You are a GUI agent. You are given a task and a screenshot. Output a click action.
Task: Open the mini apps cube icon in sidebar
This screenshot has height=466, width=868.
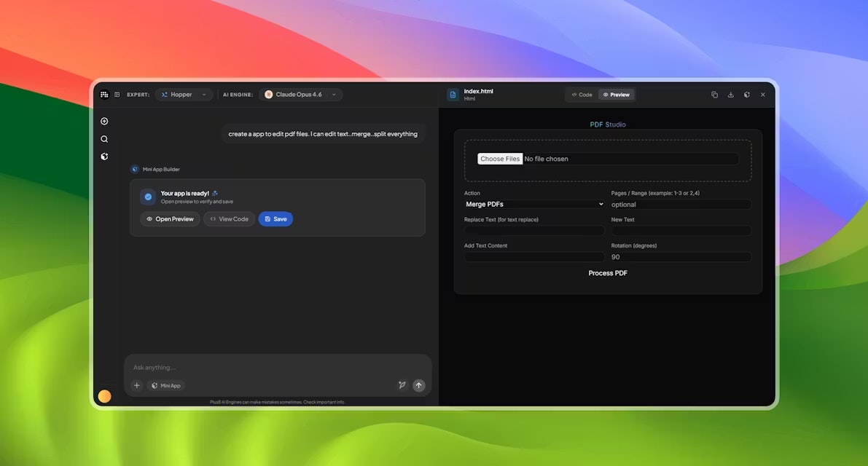pos(104,157)
